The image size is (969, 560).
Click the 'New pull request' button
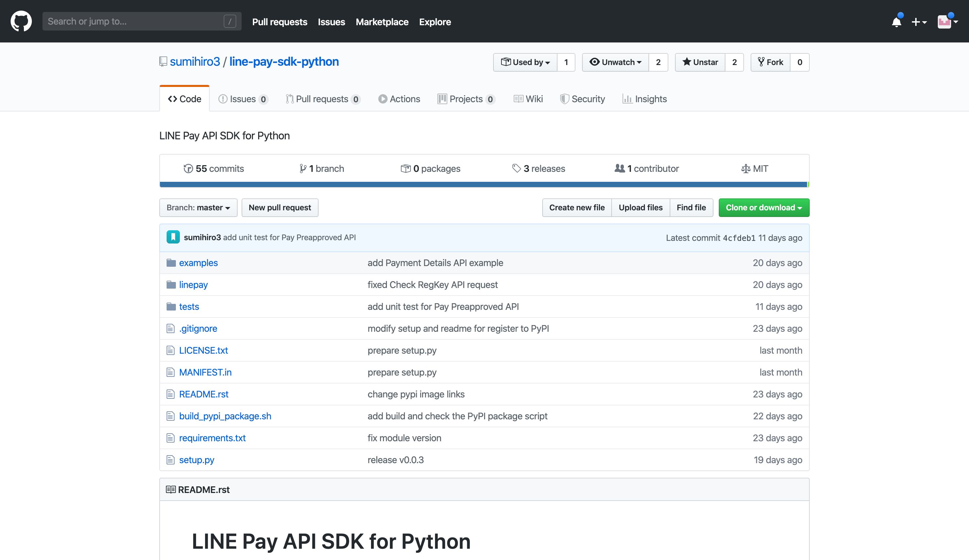pyautogui.click(x=280, y=207)
